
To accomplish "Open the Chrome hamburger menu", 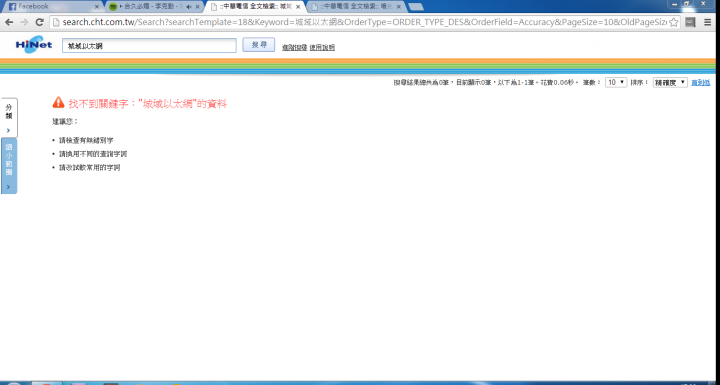I will tap(708, 22).
